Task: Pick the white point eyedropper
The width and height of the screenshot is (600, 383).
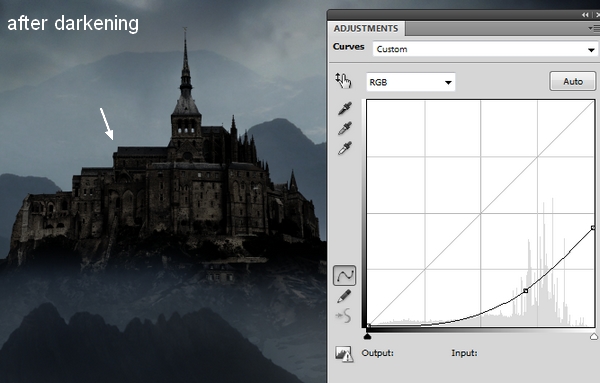Action: [x=345, y=148]
